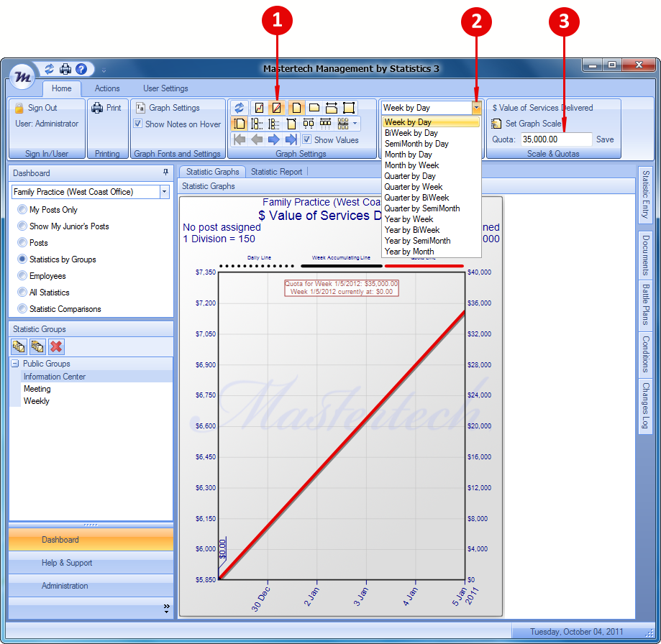Select the Posts radio button
The width and height of the screenshot is (661, 644).
(x=22, y=243)
